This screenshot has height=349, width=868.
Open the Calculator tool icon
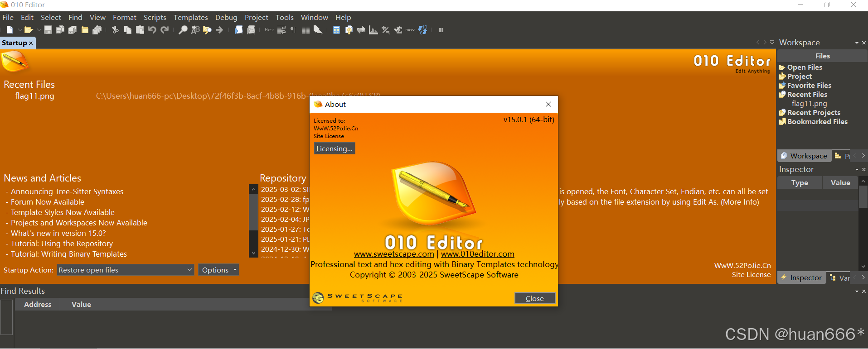tap(336, 30)
